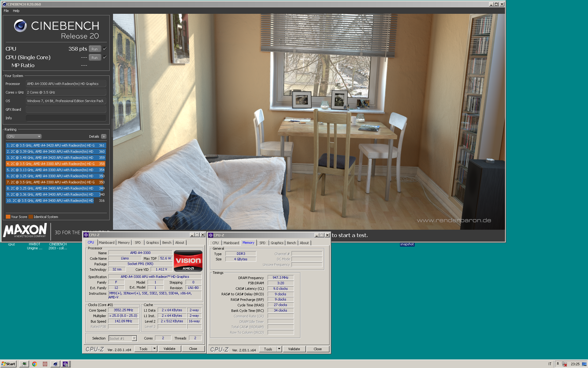Click the MAXON logo

click(25, 230)
